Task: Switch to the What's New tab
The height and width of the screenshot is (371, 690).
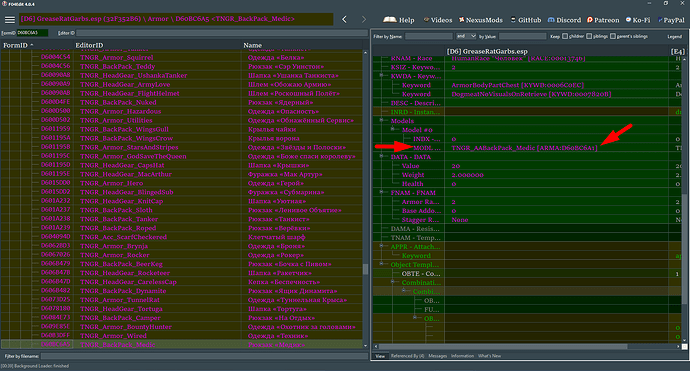Action: [489, 356]
